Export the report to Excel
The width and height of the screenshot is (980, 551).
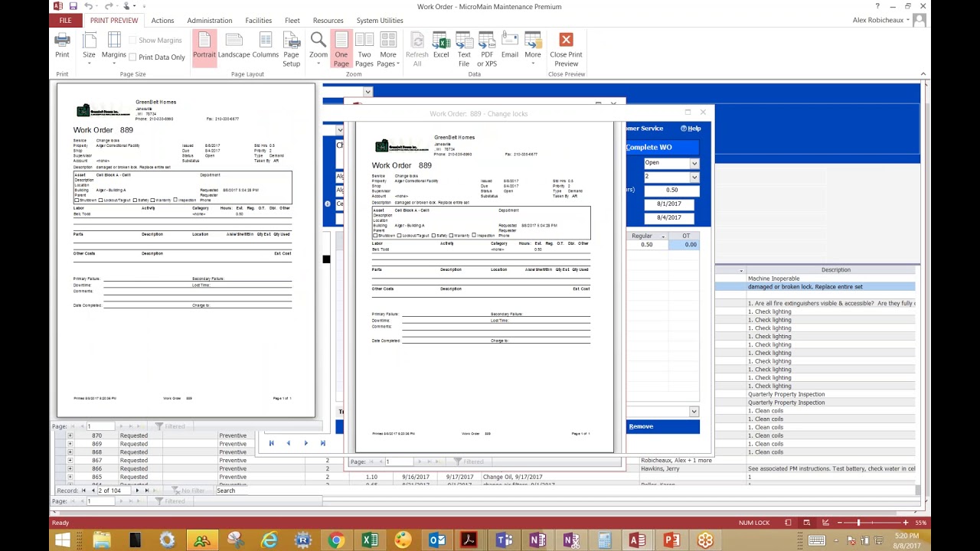[441, 46]
